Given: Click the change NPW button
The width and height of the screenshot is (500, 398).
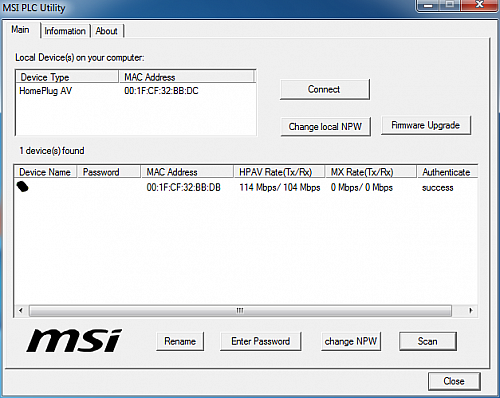Looking at the screenshot, I should pos(351,341).
